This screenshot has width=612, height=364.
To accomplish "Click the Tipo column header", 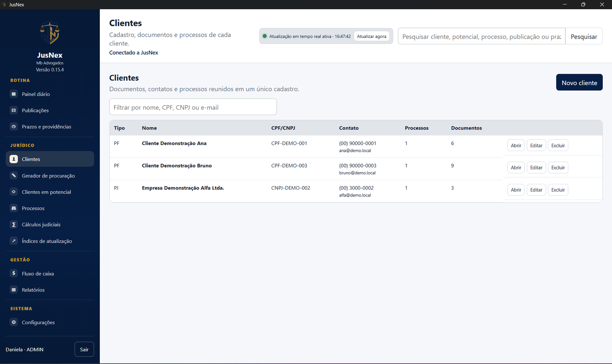I will [119, 128].
